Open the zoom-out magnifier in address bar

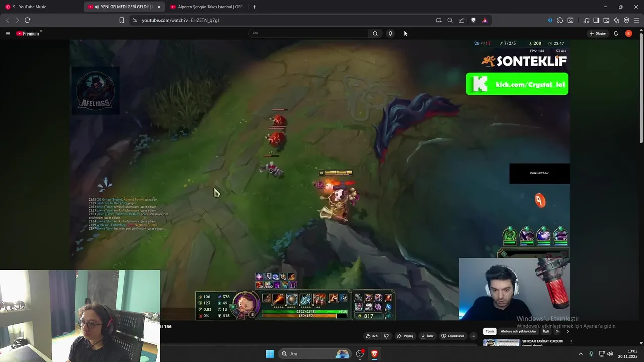tap(450, 20)
